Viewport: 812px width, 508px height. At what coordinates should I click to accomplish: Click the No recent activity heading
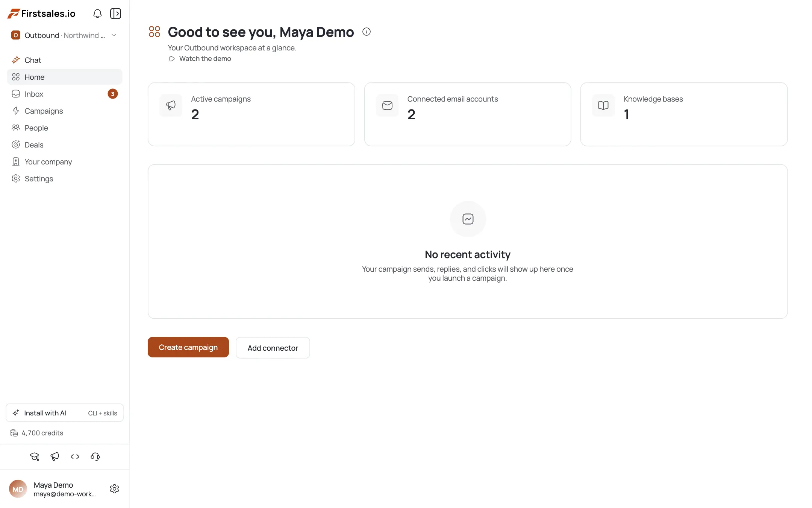pyautogui.click(x=468, y=255)
